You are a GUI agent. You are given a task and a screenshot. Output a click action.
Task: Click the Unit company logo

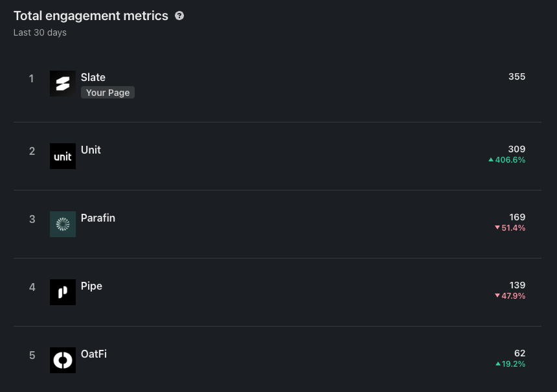click(x=63, y=156)
